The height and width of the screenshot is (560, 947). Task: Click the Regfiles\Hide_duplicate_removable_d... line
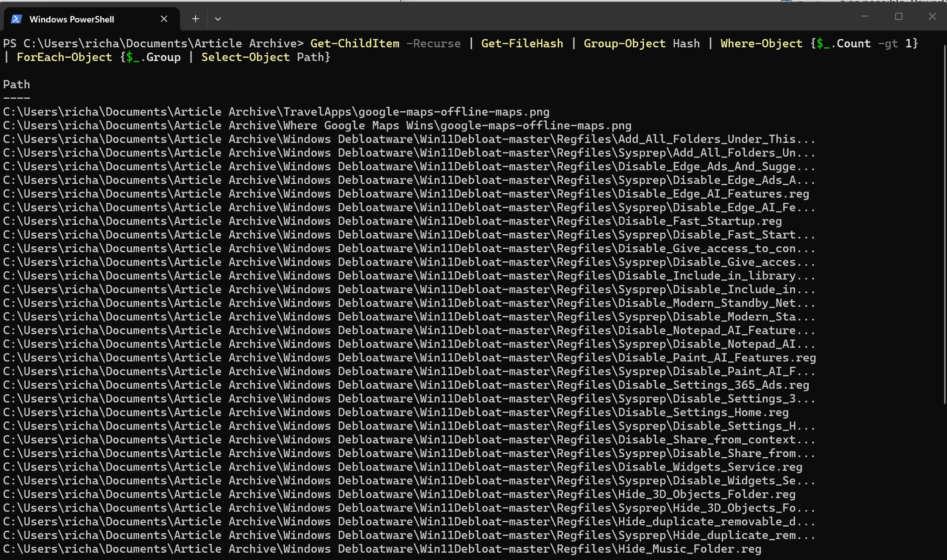pyautogui.click(x=409, y=522)
